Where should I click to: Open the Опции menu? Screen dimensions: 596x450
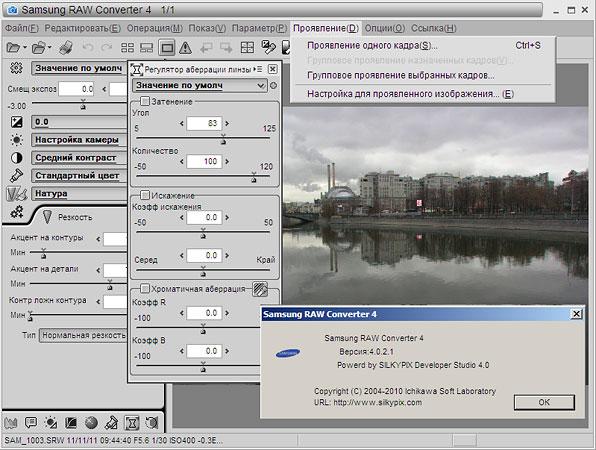[x=385, y=29]
